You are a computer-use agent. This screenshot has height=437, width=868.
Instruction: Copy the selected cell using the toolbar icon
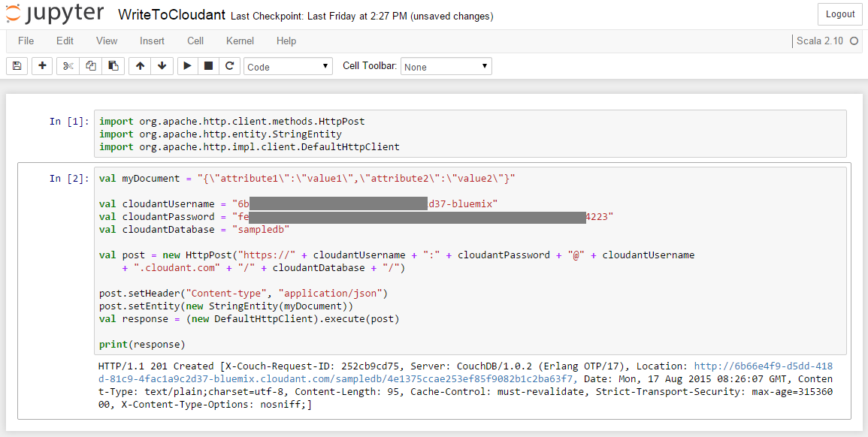91,66
